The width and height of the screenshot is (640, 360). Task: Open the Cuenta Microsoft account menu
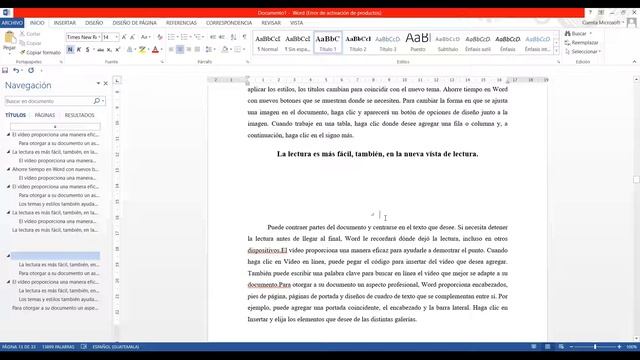603,23
